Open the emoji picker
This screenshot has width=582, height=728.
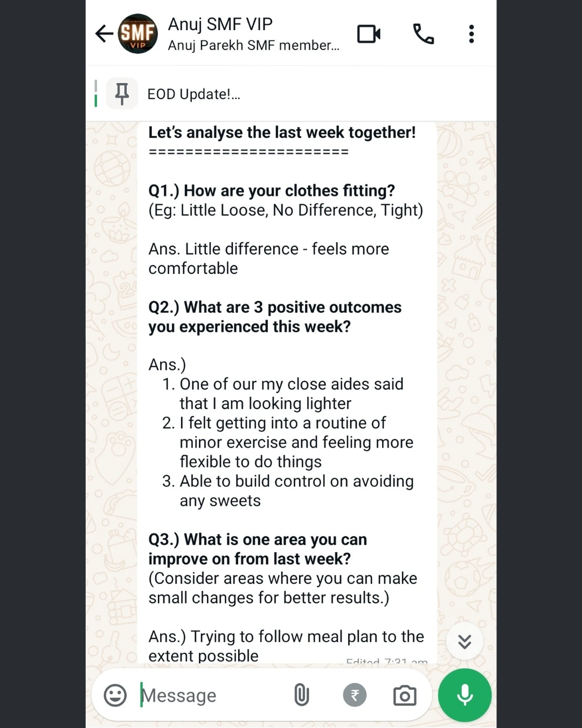(x=115, y=696)
